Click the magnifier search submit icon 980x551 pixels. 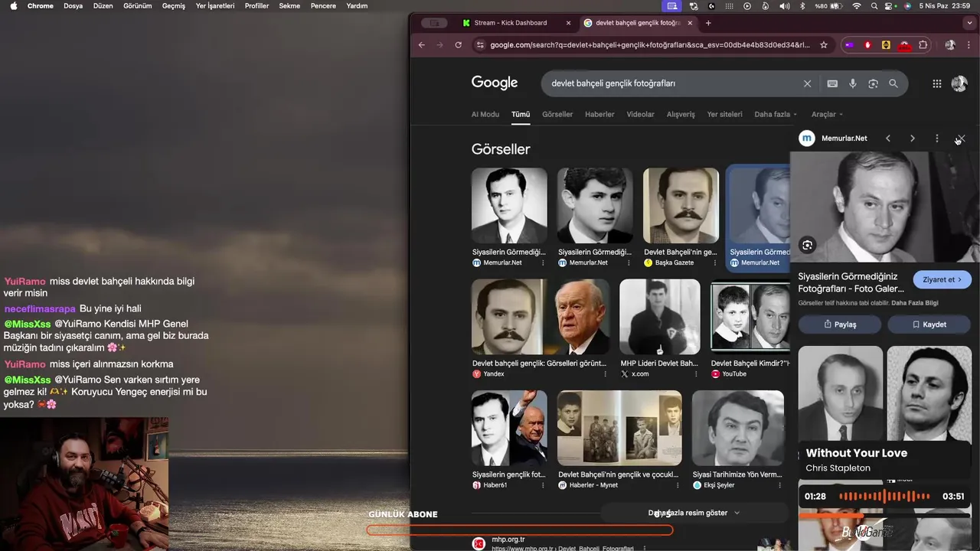click(893, 83)
